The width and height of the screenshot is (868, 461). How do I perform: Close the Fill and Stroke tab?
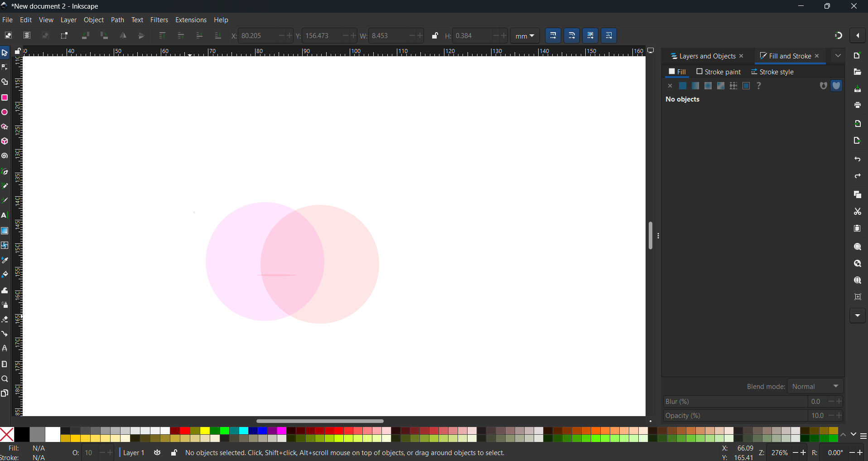point(817,56)
